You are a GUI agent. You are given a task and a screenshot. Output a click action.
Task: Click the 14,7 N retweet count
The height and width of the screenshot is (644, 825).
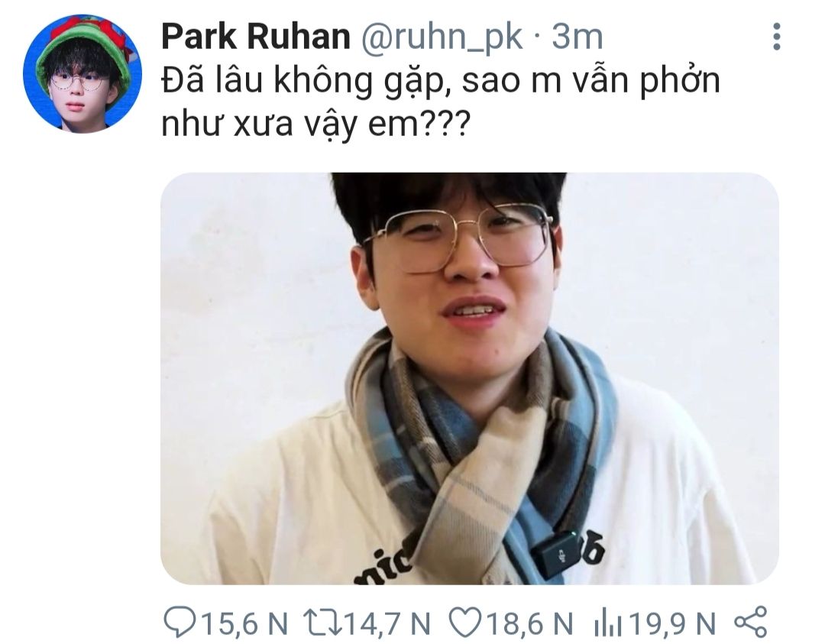click(x=387, y=623)
